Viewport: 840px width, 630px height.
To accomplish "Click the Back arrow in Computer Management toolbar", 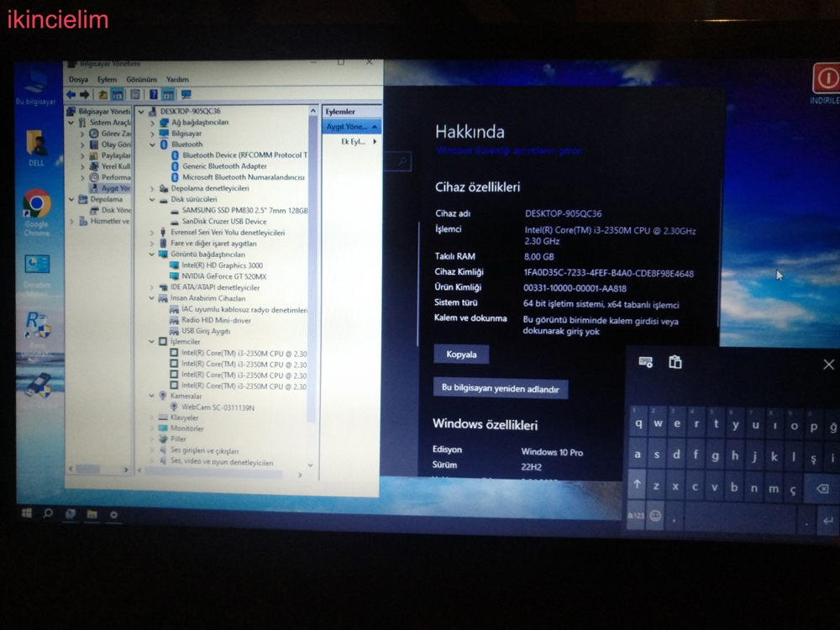I will 71,95.
